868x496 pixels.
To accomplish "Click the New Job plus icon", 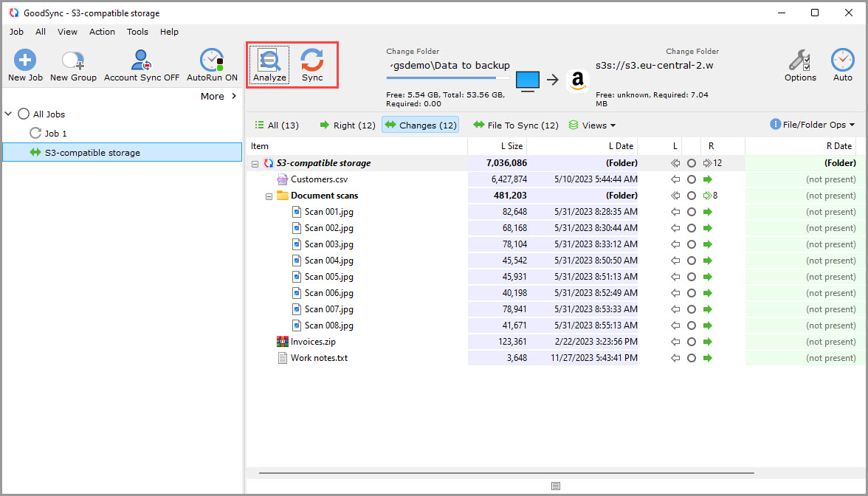I will 25,60.
